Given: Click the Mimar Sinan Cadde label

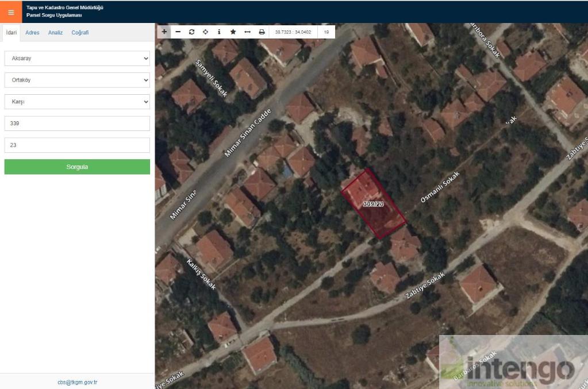Looking at the screenshot, I should [248, 133].
